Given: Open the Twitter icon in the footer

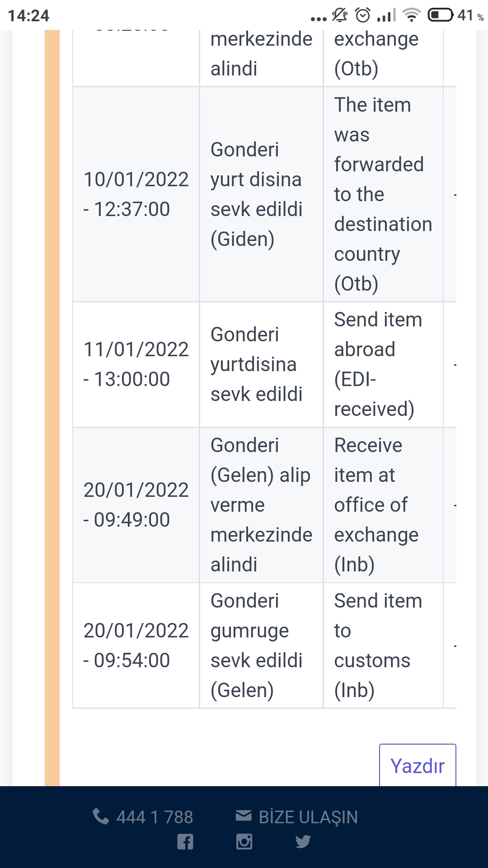Looking at the screenshot, I should pos(303,841).
